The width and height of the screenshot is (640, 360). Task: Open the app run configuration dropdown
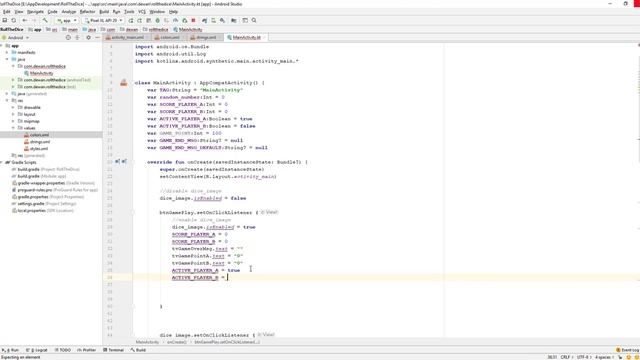pos(67,20)
